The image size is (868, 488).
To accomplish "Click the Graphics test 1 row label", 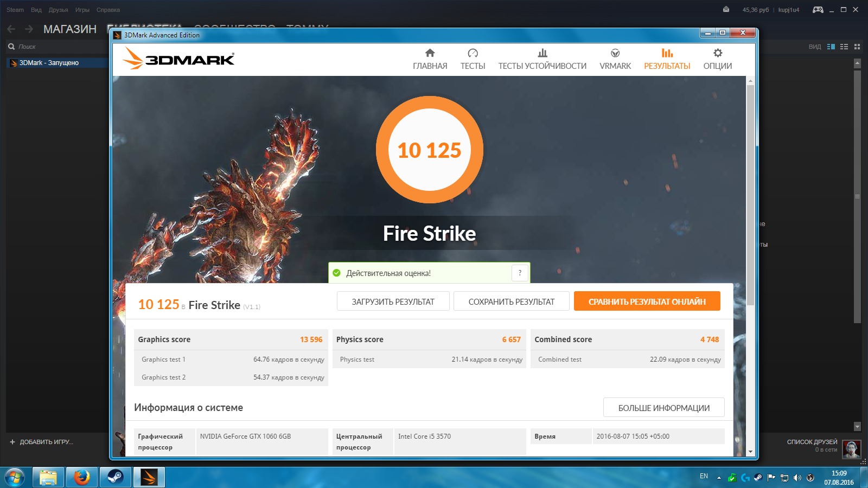I will [163, 359].
